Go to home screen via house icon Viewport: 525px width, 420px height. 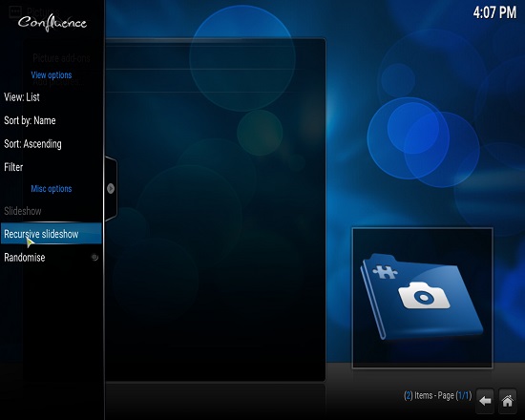[x=507, y=400]
